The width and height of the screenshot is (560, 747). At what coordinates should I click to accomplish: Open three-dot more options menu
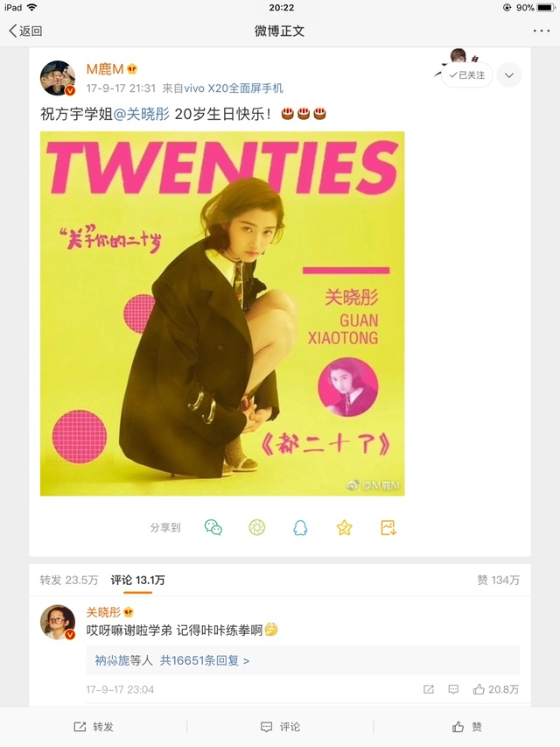[x=542, y=31]
